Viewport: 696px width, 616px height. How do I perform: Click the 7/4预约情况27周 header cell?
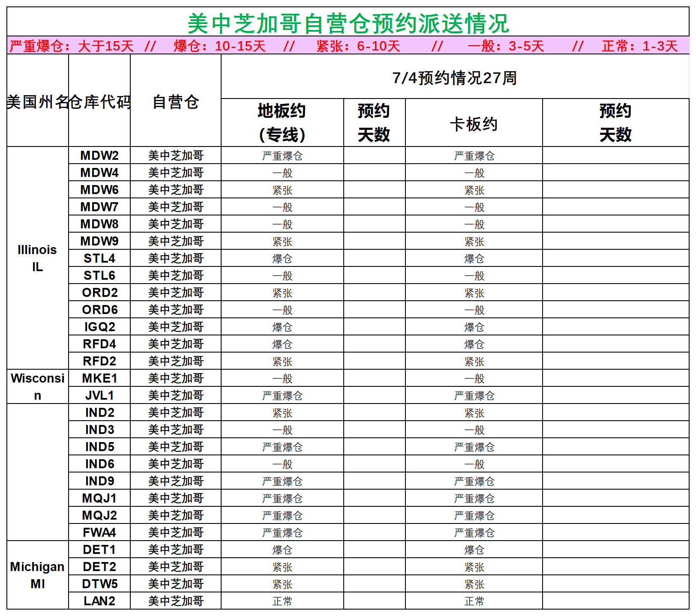(455, 78)
